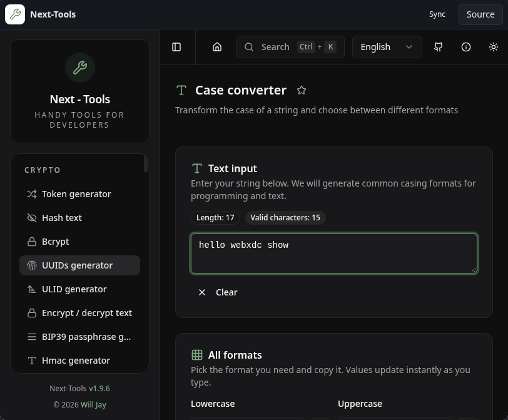Click the lock icon beside Bcrypt
The width and height of the screenshot is (508, 420).
click(x=32, y=242)
